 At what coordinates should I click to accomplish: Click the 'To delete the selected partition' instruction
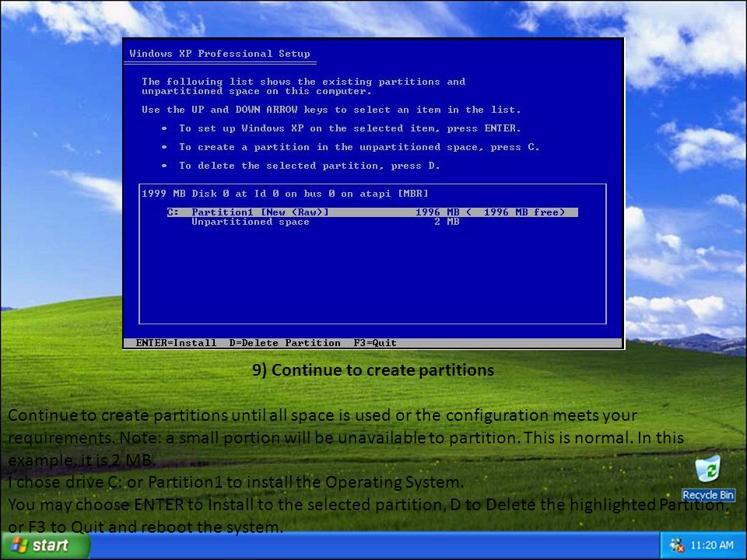pos(309,166)
